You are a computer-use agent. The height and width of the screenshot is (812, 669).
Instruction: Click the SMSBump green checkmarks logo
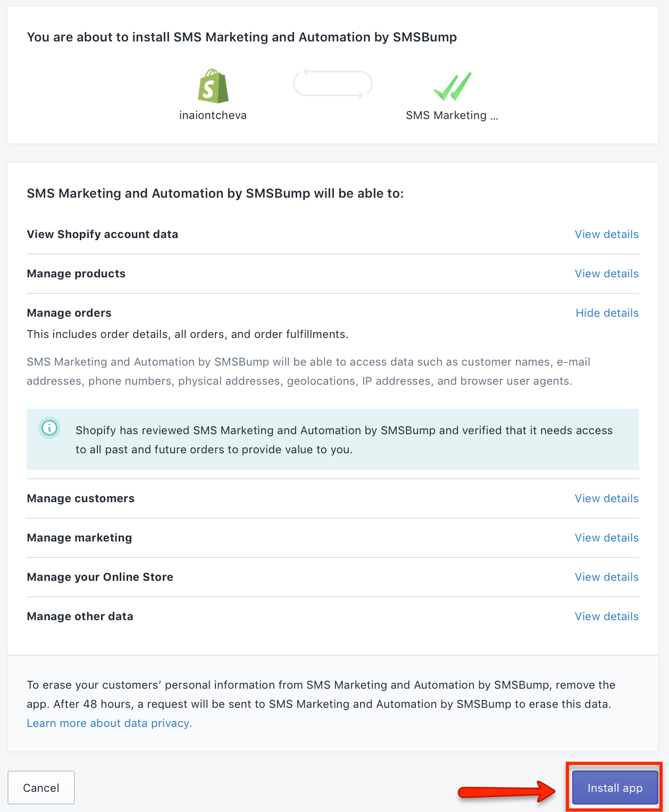(x=452, y=86)
